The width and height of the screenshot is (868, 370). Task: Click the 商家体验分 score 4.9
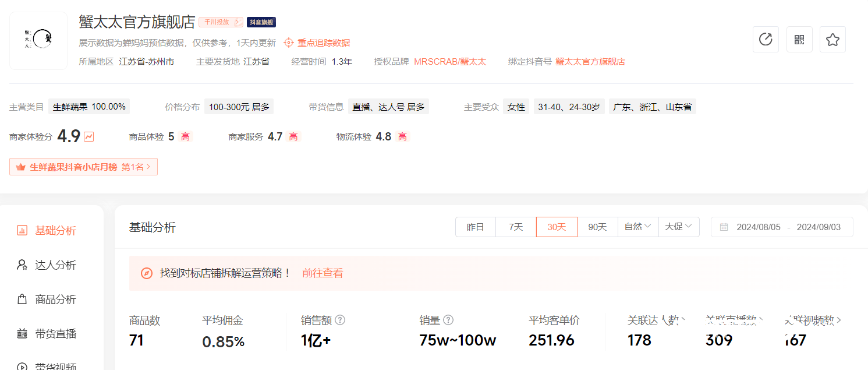tap(69, 136)
